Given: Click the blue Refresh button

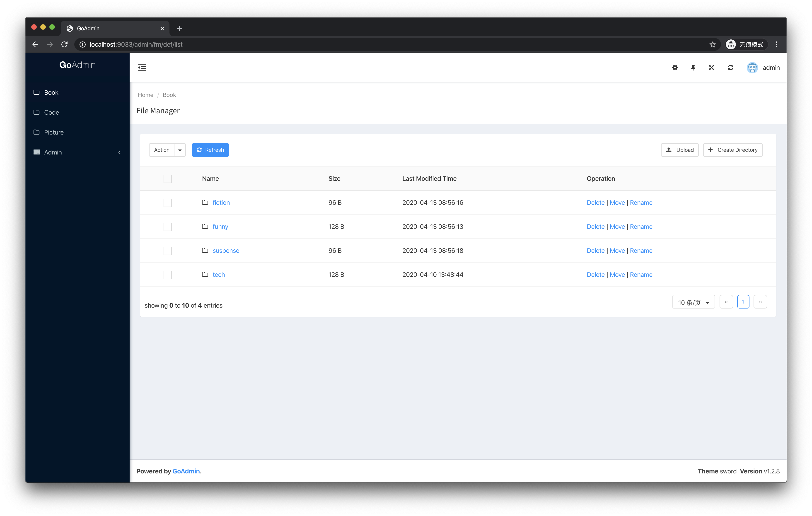Looking at the screenshot, I should (x=210, y=150).
